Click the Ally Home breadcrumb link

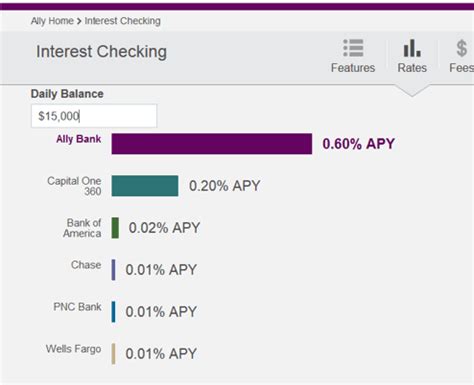[52, 21]
